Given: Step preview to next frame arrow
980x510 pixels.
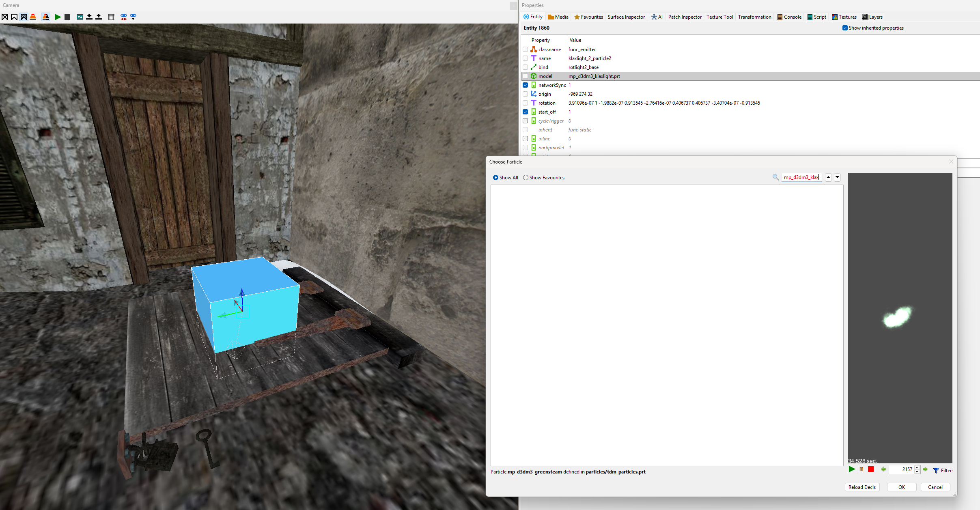Looking at the screenshot, I should pos(926,469).
